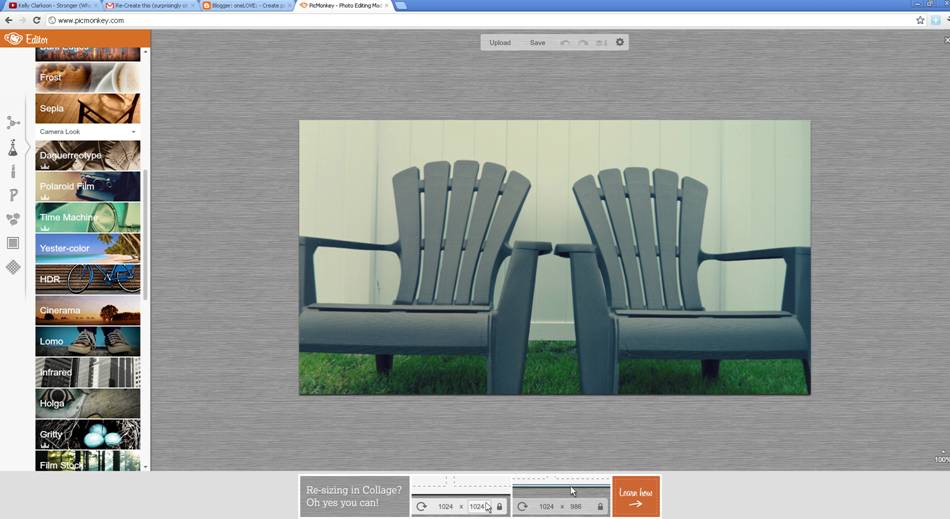Click the effects panel scrollbar thumb

[145, 235]
